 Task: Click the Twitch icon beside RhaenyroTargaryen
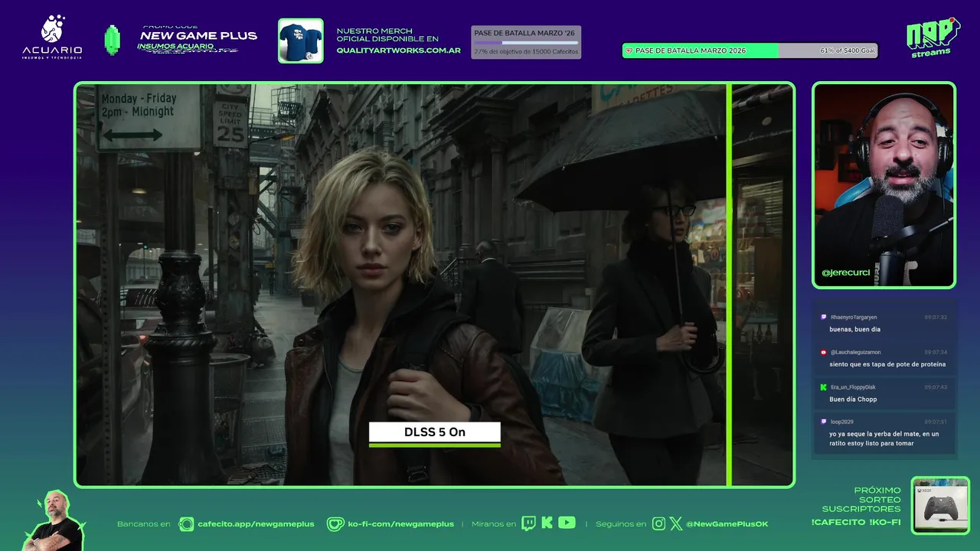[823, 317]
